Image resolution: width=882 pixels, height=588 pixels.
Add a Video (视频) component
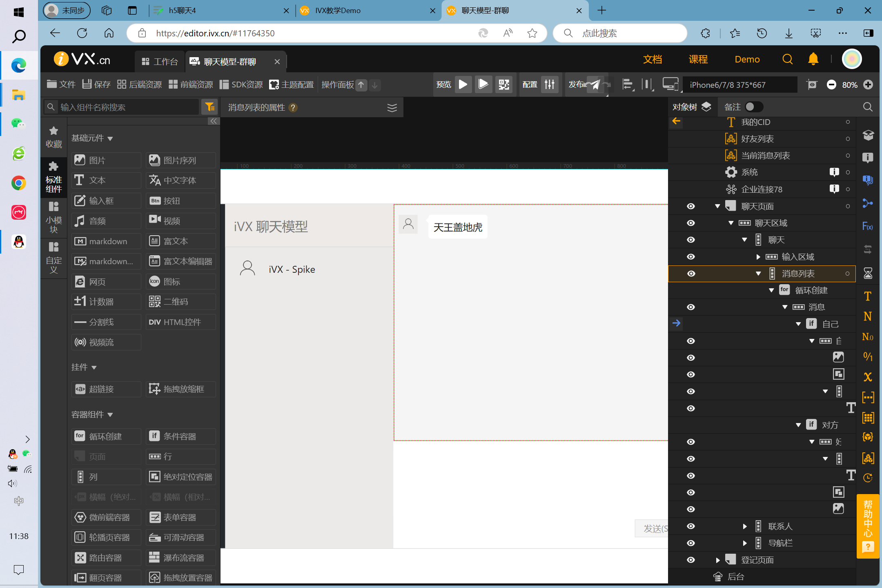pyautogui.click(x=180, y=220)
